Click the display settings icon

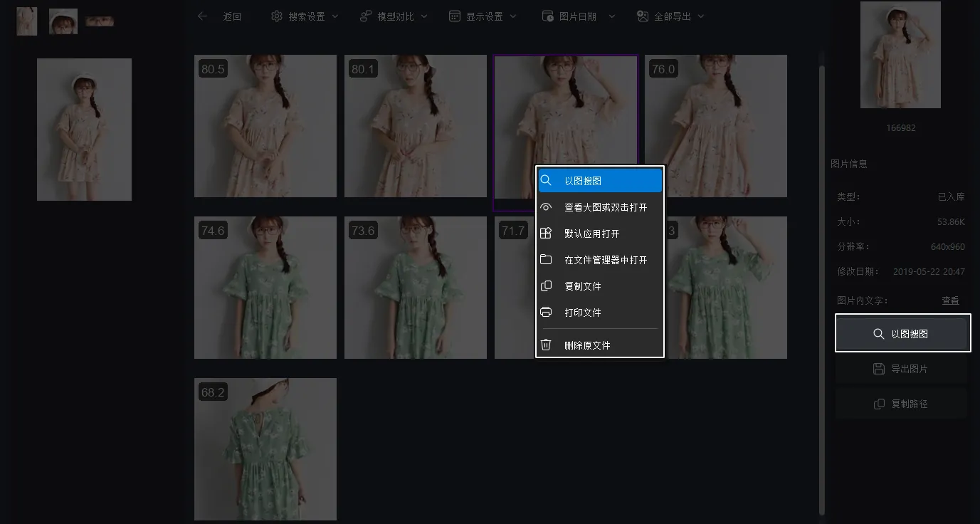[x=454, y=16]
